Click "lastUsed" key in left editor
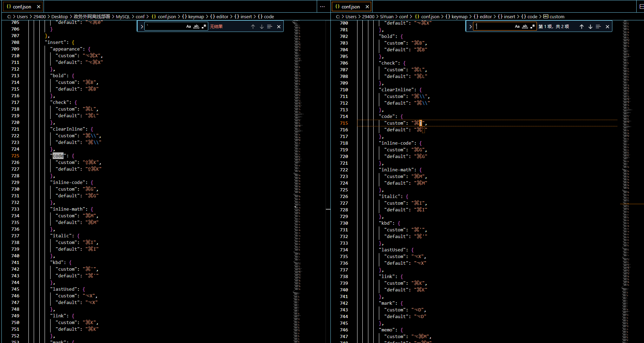 (x=64, y=289)
